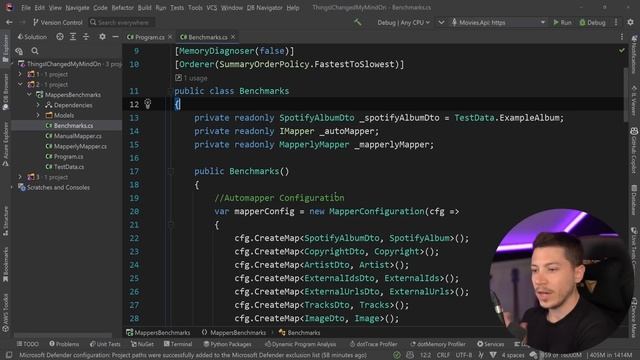Click the locate/select opened file icon
Screen dimensions: 640x360
[60, 37]
